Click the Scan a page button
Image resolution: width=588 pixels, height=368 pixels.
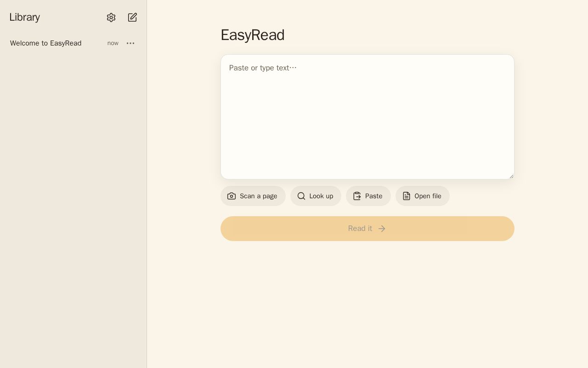click(x=253, y=196)
